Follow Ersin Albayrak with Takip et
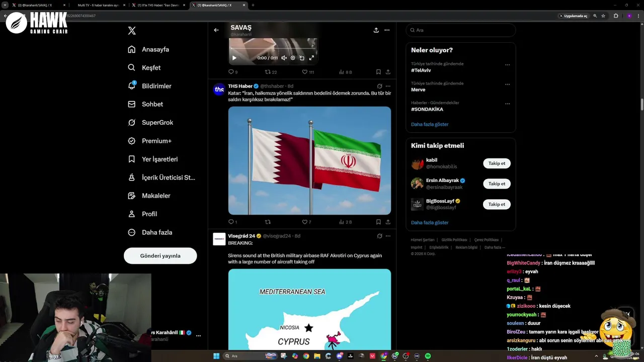Viewport: 644px width, 362px height. (x=497, y=184)
